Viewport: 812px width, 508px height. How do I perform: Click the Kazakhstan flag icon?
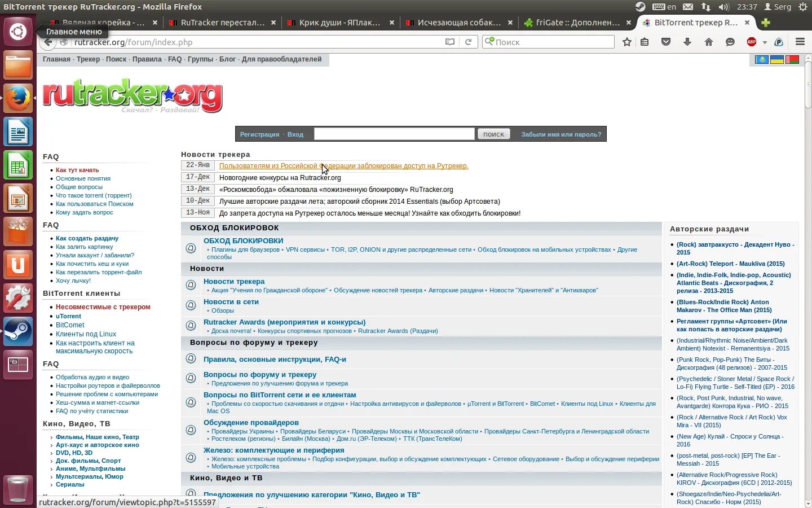[762, 60]
